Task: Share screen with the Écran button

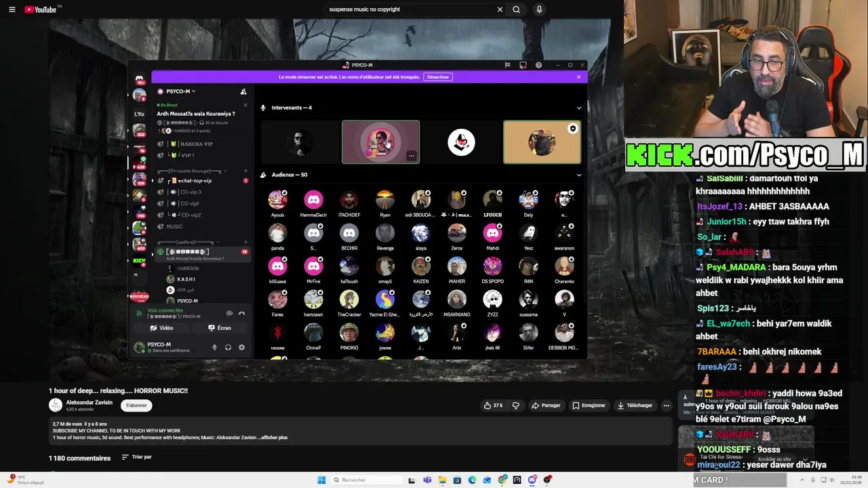Action: pos(220,328)
